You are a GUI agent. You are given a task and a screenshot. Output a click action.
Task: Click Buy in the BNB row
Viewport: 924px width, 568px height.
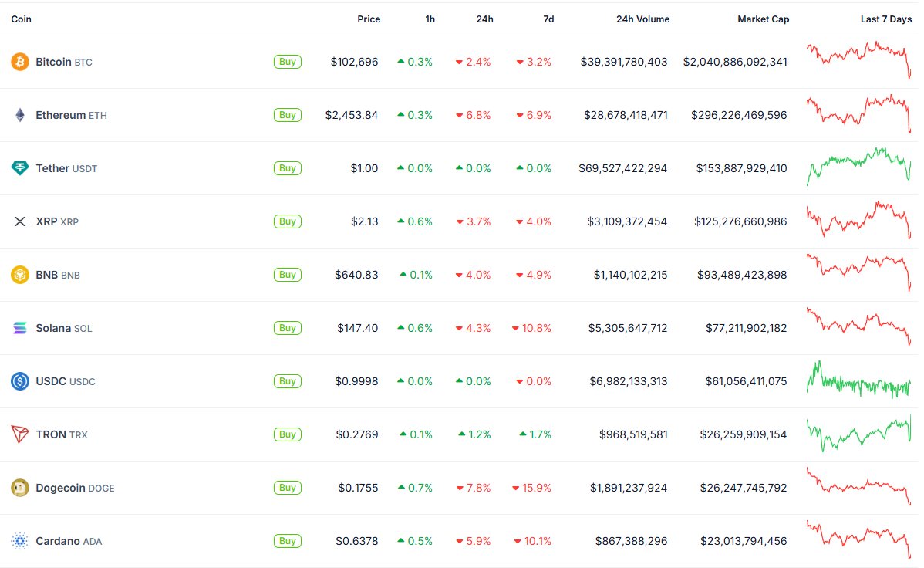(288, 275)
